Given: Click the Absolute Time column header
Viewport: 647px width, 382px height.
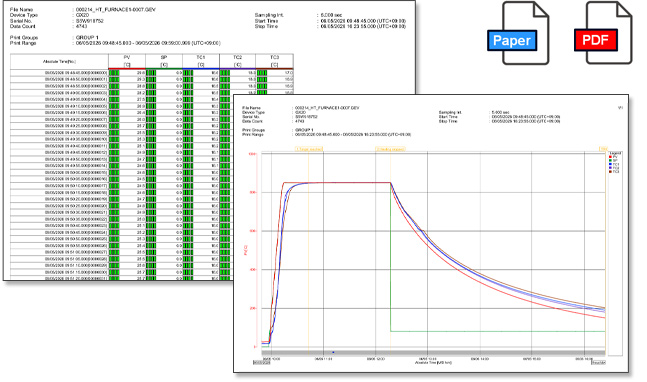Looking at the screenshot, I should [x=59, y=61].
